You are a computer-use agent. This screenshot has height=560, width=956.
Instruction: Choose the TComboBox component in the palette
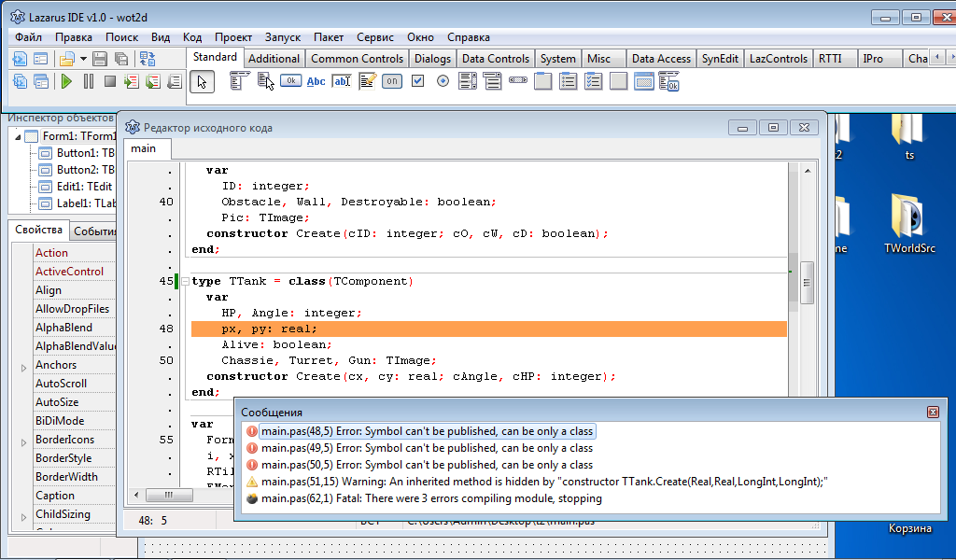(493, 81)
